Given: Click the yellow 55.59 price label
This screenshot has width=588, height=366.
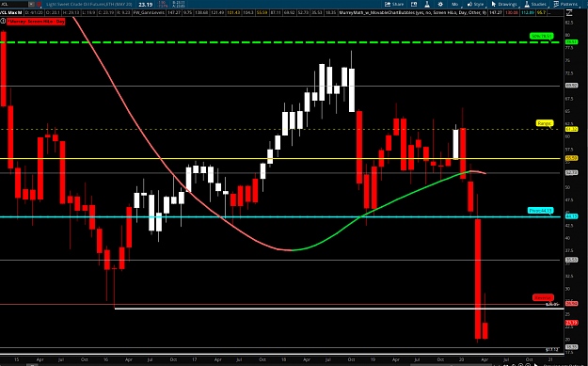Looking at the screenshot, I should pos(571,158).
